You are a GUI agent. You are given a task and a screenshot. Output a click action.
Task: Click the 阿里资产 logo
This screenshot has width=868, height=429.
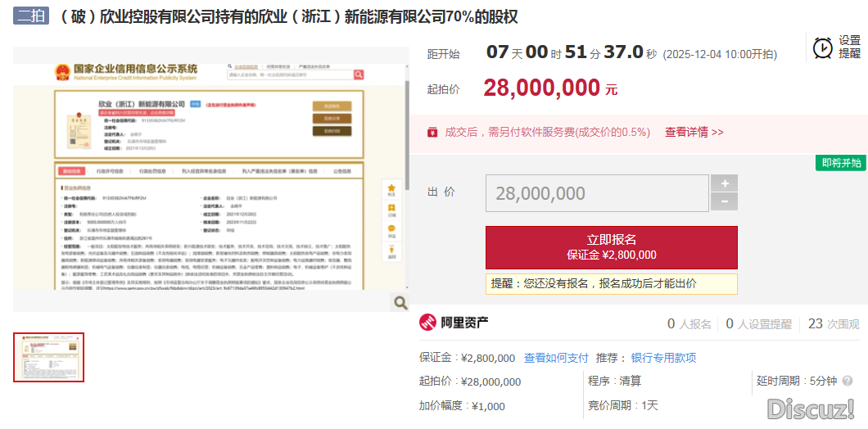[x=454, y=323]
